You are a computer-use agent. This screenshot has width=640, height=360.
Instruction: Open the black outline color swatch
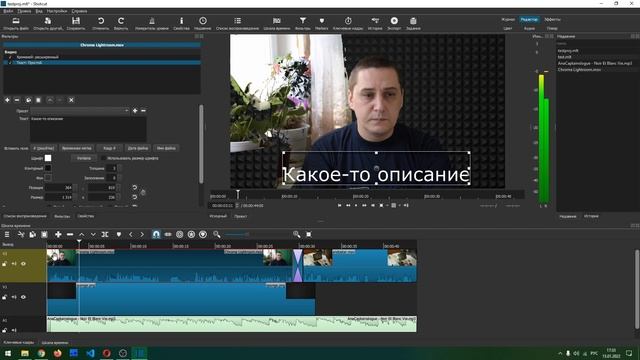(x=48, y=168)
